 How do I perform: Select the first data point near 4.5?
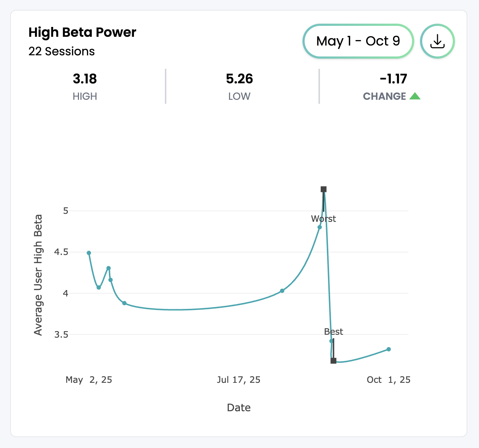point(89,253)
